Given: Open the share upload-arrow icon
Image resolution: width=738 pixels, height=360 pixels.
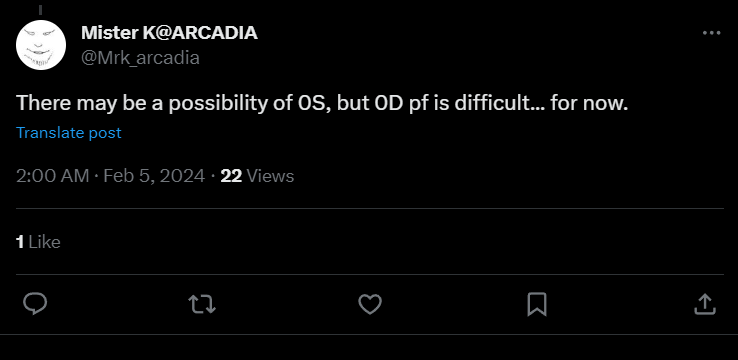Looking at the screenshot, I should point(705,304).
